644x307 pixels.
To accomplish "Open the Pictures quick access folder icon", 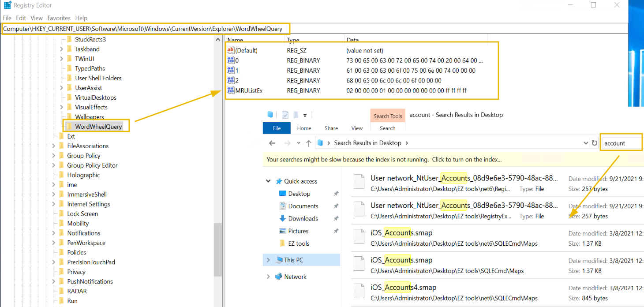I will tap(283, 231).
